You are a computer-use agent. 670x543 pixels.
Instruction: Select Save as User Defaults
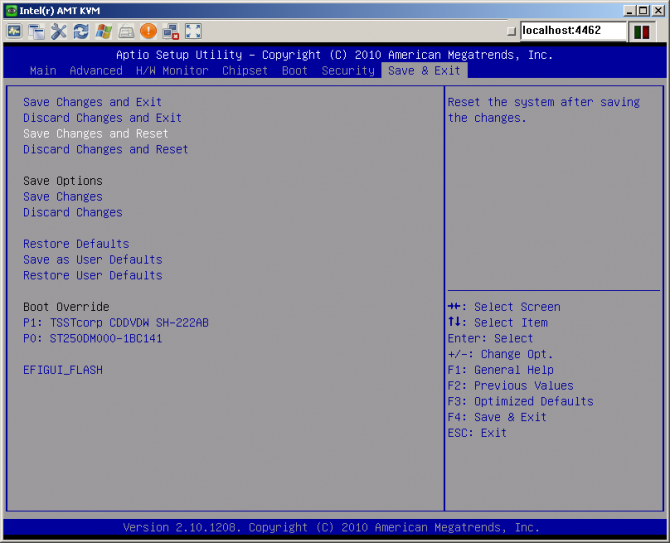93,260
